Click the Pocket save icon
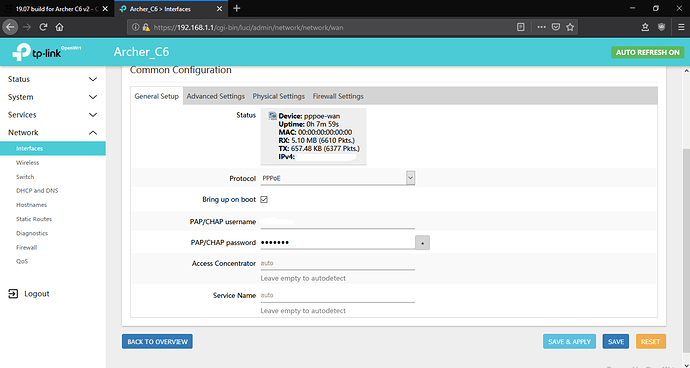 [x=556, y=27]
